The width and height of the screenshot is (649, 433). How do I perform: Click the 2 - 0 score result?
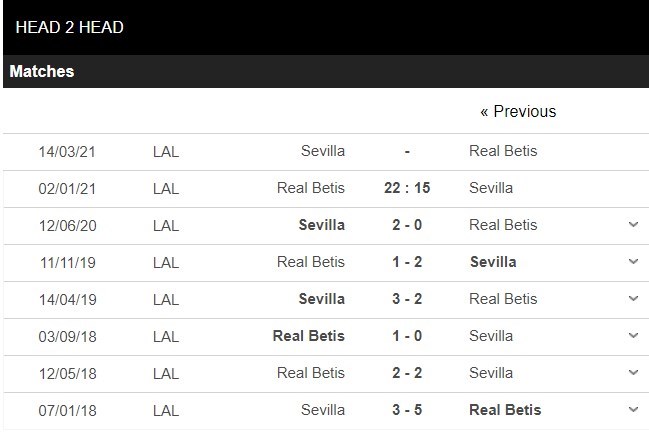click(407, 225)
